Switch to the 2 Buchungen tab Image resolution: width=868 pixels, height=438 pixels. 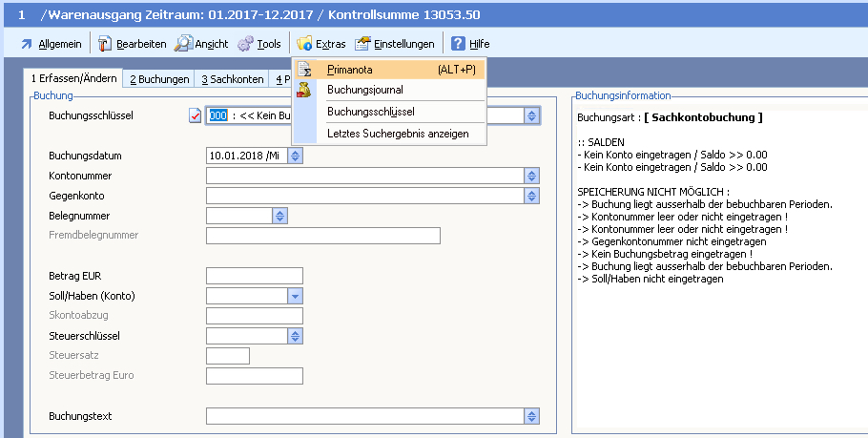pos(159,79)
